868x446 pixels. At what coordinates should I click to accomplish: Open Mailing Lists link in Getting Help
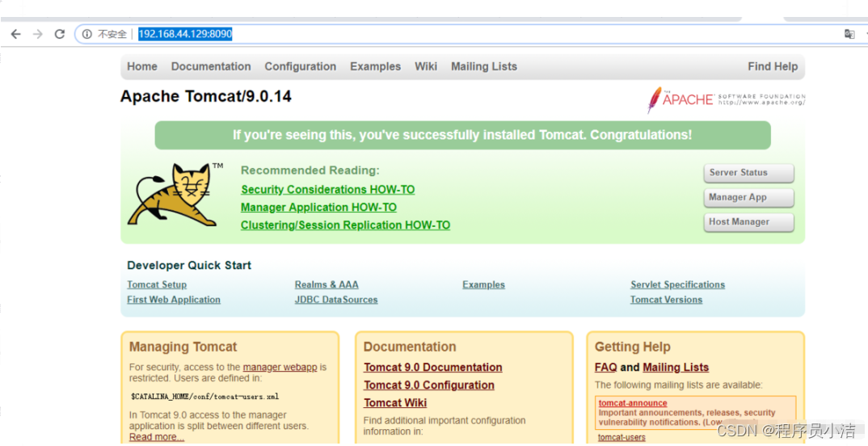(x=676, y=368)
